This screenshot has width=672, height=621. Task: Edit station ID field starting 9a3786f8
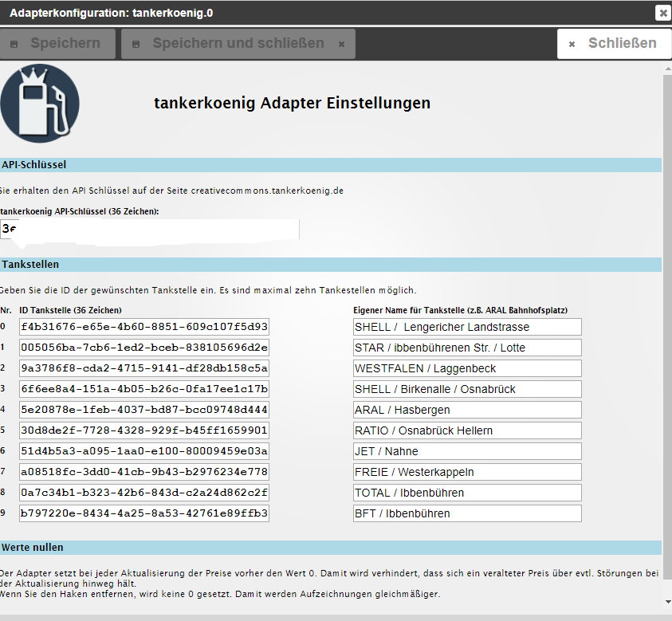144,368
